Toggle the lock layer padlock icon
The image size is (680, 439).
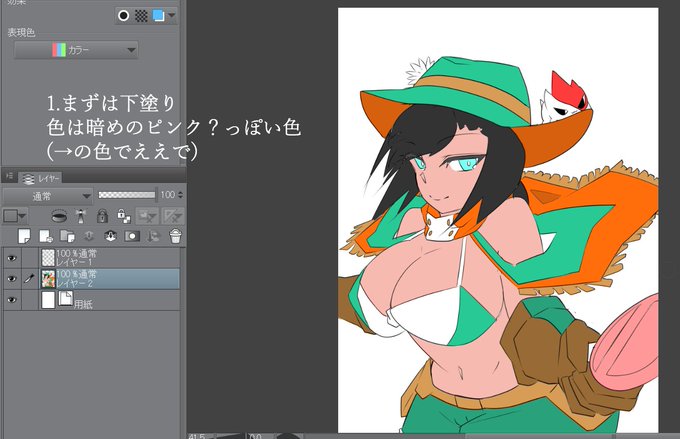click(x=102, y=216)
